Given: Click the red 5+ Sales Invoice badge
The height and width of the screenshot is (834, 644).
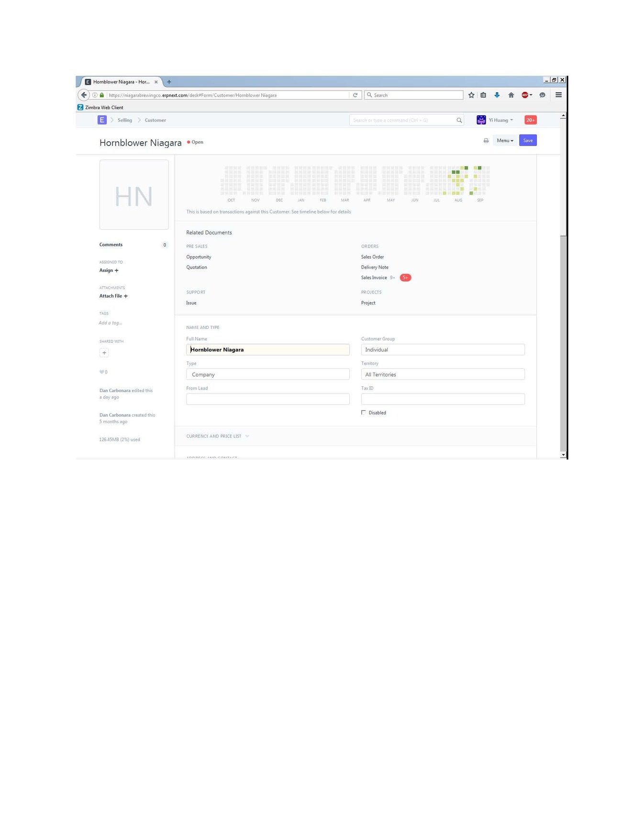Looking at the screenshot, I should pyautogui.click(x=405, y=278).
